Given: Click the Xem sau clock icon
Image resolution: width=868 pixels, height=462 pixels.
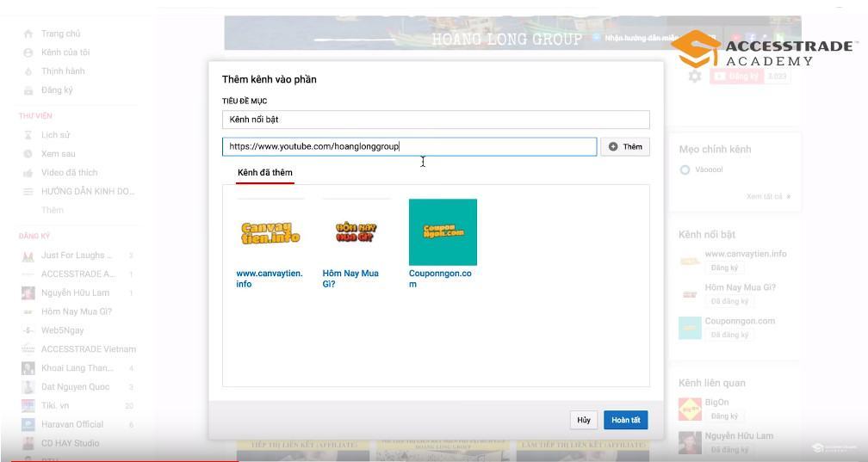Looking at the screenshot, I should (28, 154).
